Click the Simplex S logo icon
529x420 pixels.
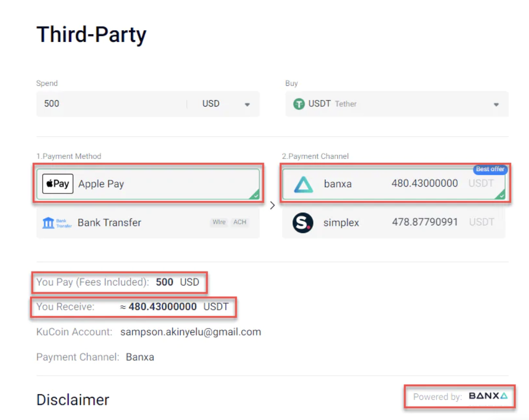(x=303, y=223)
